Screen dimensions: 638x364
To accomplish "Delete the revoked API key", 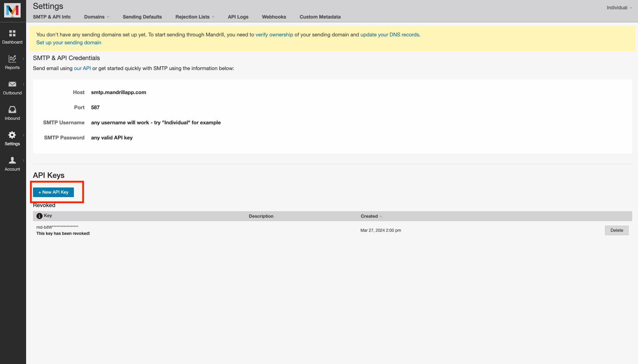I will pyautogui.click(x=616, y=230).
